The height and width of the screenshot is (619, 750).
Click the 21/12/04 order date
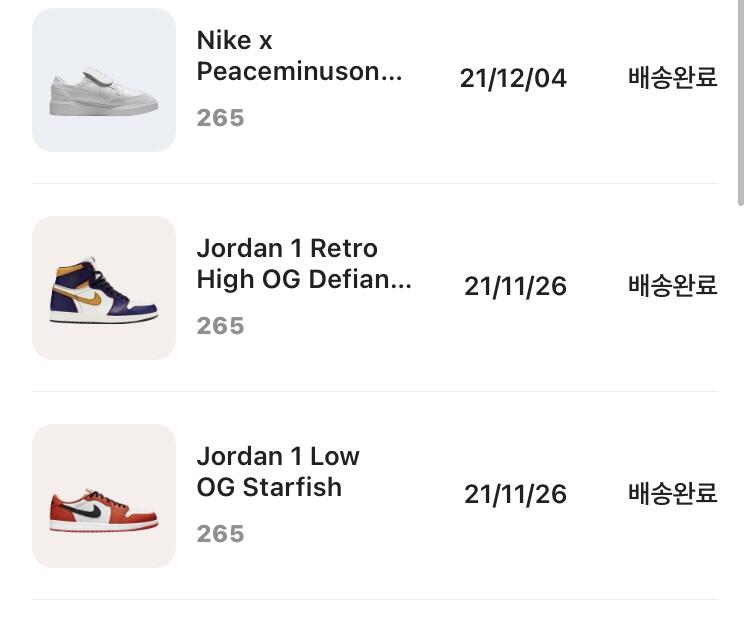pos(513,79)
